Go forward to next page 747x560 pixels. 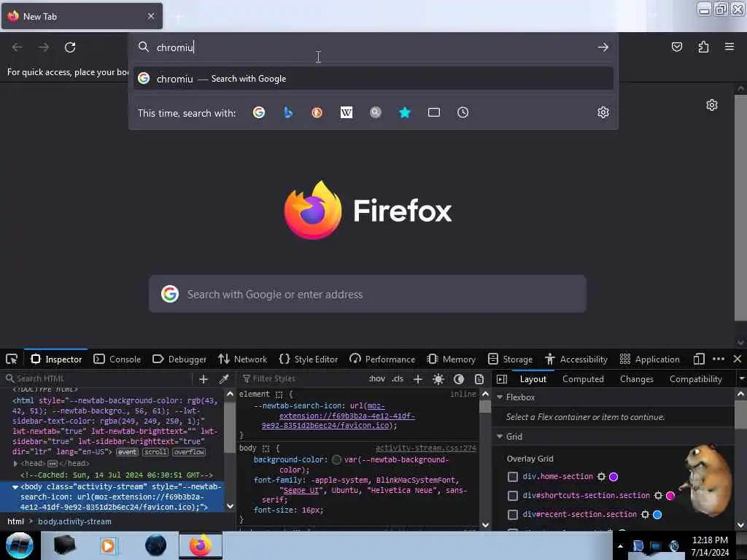point(44,47)
